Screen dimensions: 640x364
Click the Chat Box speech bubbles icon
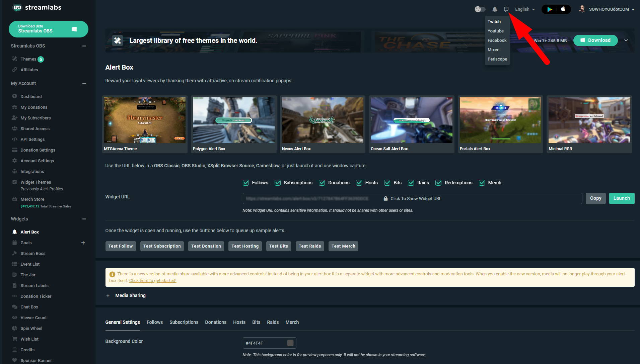[x=14, y=307]
